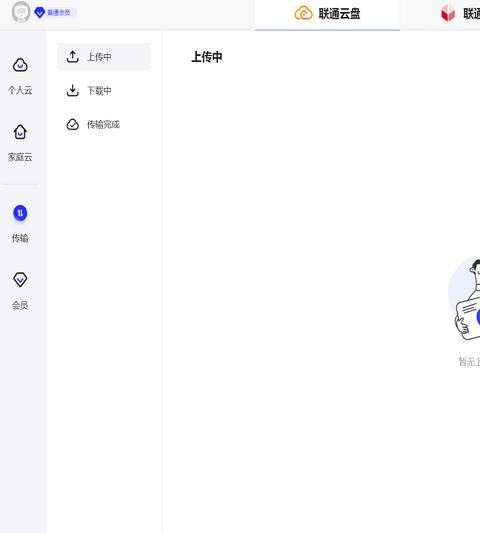
Task: Open the 家庭云 house icon
Action: pos(20,132)
